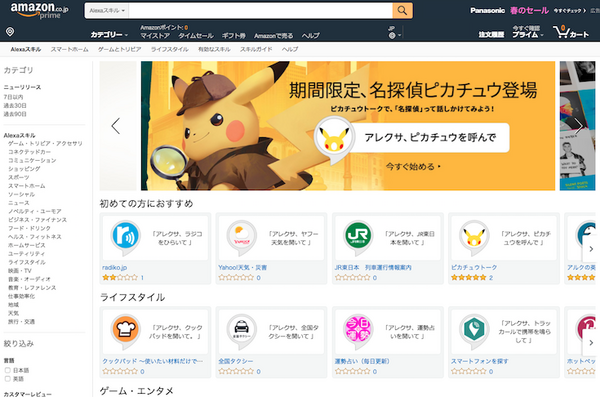Open the JP language dropdown arrow
This screenshot has width=600, height=397.
(x=399, y=35)
